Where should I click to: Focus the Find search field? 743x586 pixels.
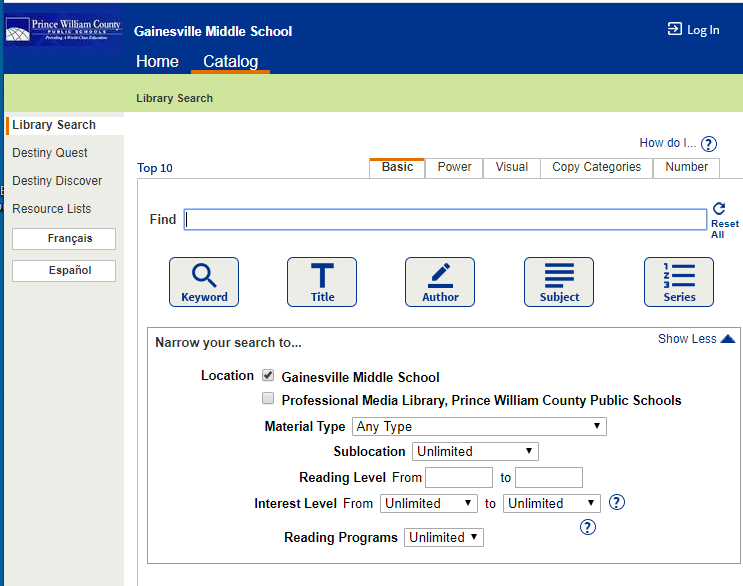[x=445, y=219]
